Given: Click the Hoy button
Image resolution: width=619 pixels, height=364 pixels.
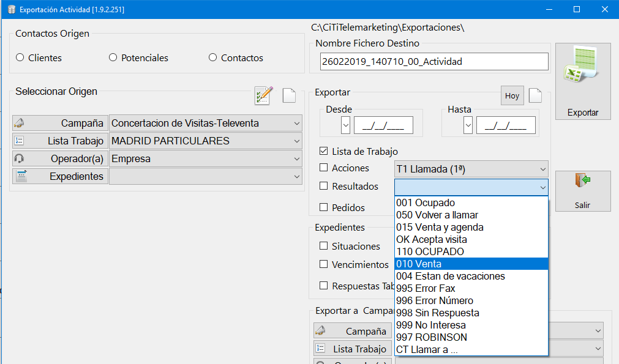Looking at the screenshot, I should coord(512,95).
